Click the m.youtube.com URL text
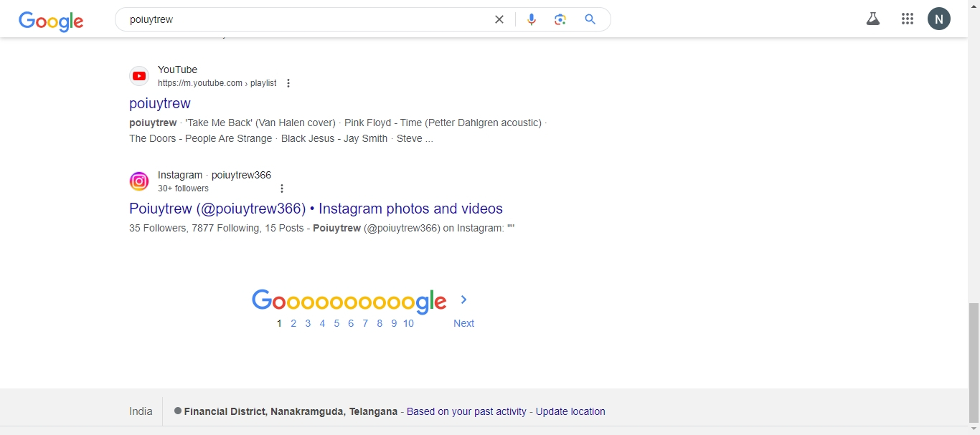The image size is (980, 435). (x=217, y=83)
